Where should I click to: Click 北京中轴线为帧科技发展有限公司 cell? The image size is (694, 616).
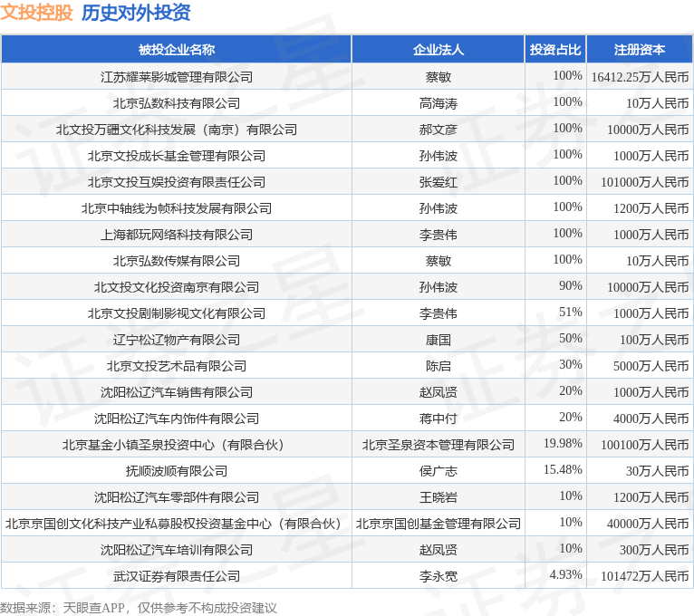coord(176,208)
